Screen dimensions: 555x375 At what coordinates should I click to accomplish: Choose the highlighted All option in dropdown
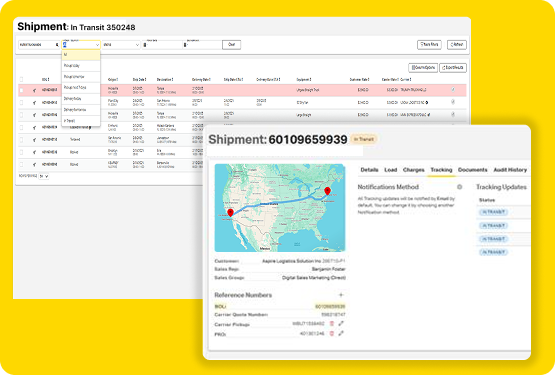click(x=81, y=55)
